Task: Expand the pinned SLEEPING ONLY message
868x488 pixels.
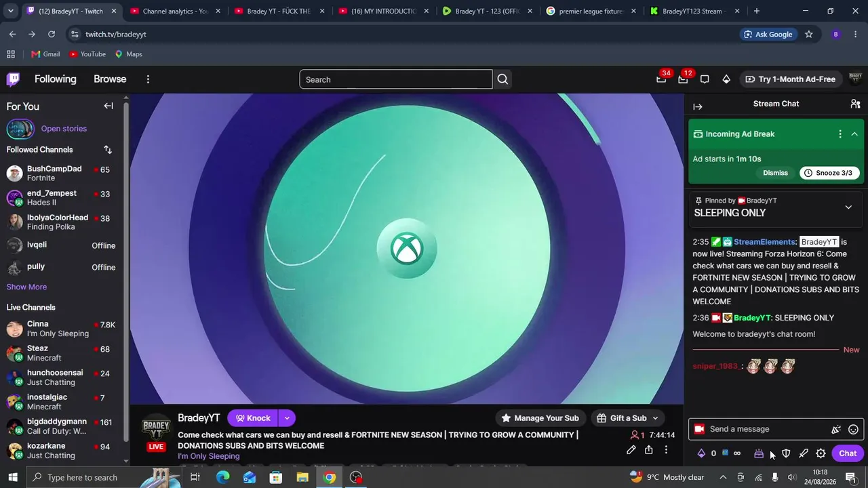Action: click(x=848, y=207)
